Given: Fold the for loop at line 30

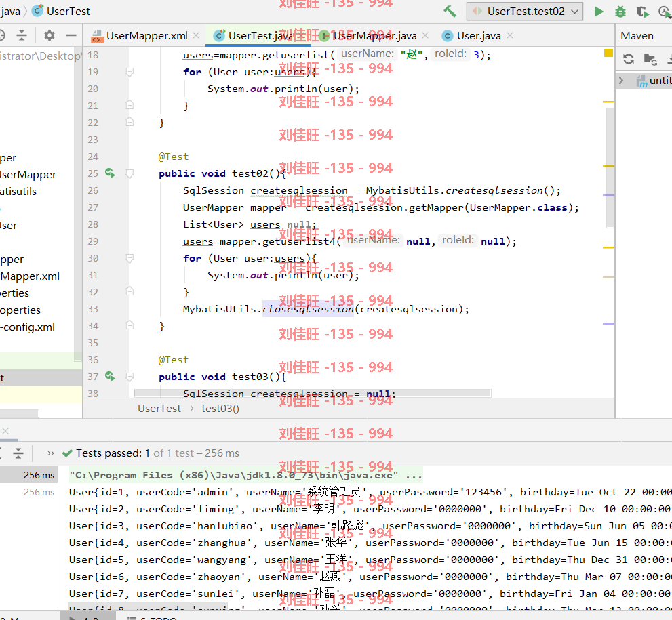Looking at the screenshot, I should click(x=130, y=258).
